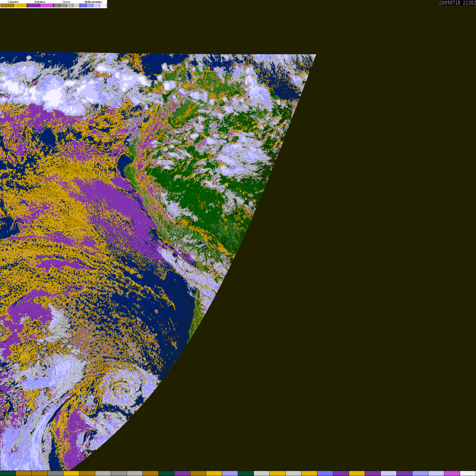Click the Cirros legend label
The image size is (476, 476).
[66, 2]
